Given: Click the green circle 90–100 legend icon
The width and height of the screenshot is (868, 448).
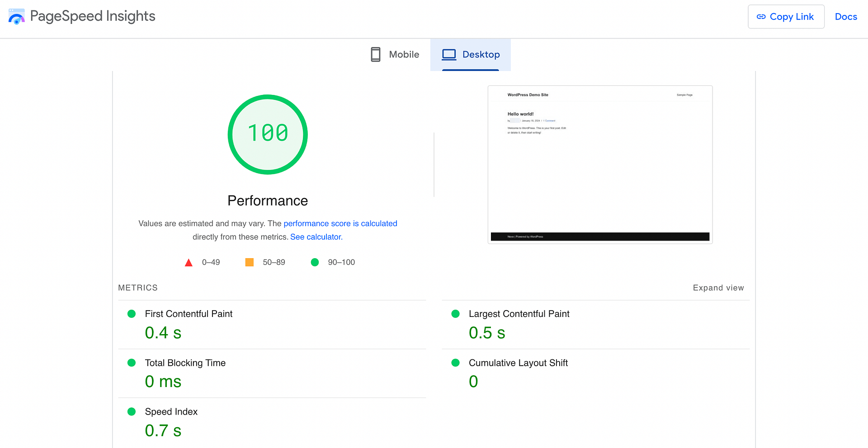Looking at the screenshot, I should (315, 262).
